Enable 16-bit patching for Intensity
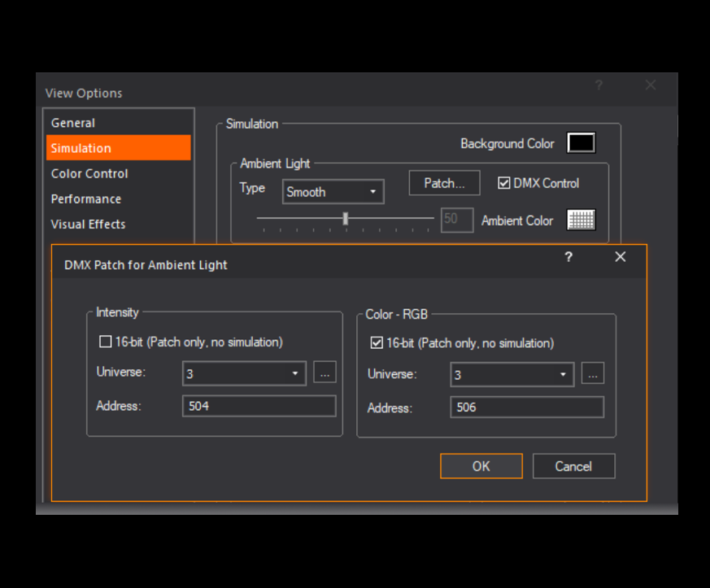 (x=105, y=342)
